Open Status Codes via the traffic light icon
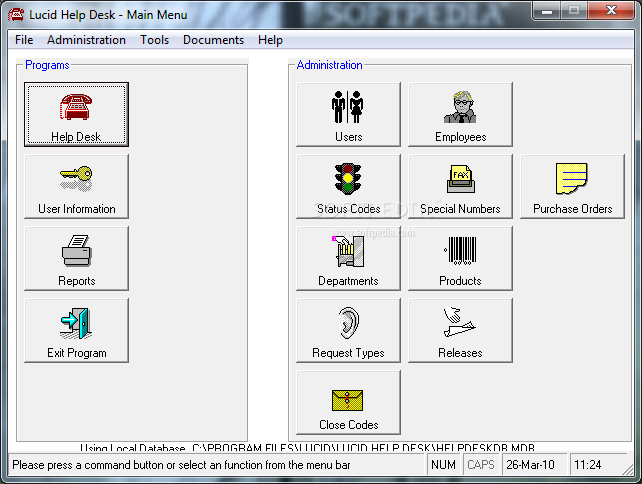The image size is (642, 484). click(x=348, y=186)
